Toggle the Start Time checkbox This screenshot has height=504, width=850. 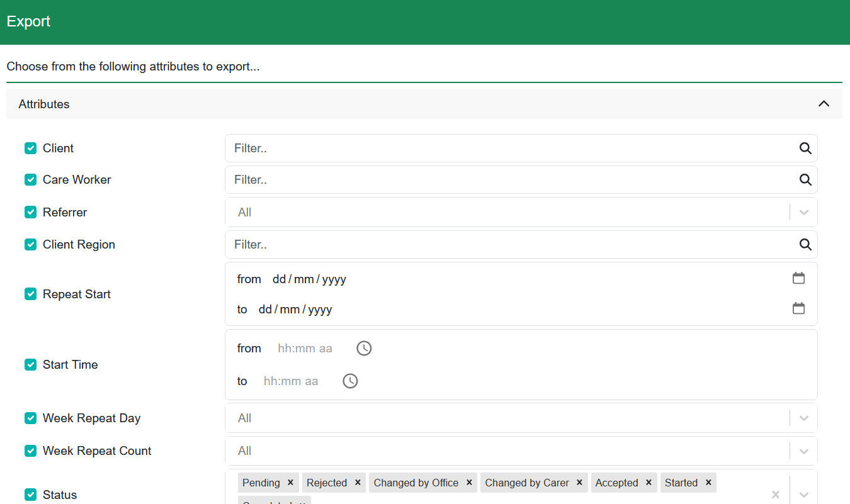pyautogui.click(x=30, y=364)
